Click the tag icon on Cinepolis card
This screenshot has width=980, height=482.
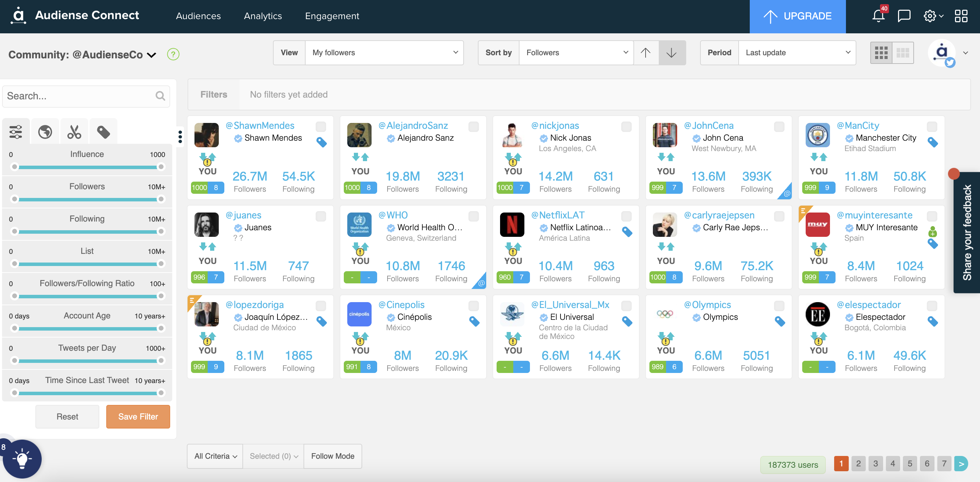[x=474, y=322]
